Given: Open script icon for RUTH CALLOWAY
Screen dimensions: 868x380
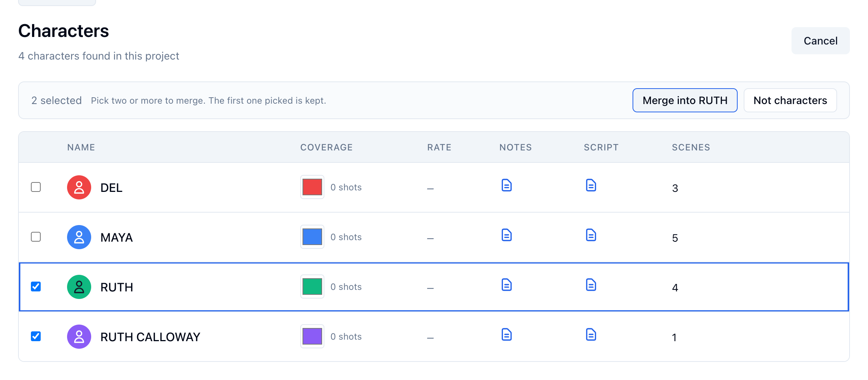Looking at the screenshot, I should pos(591,335).
